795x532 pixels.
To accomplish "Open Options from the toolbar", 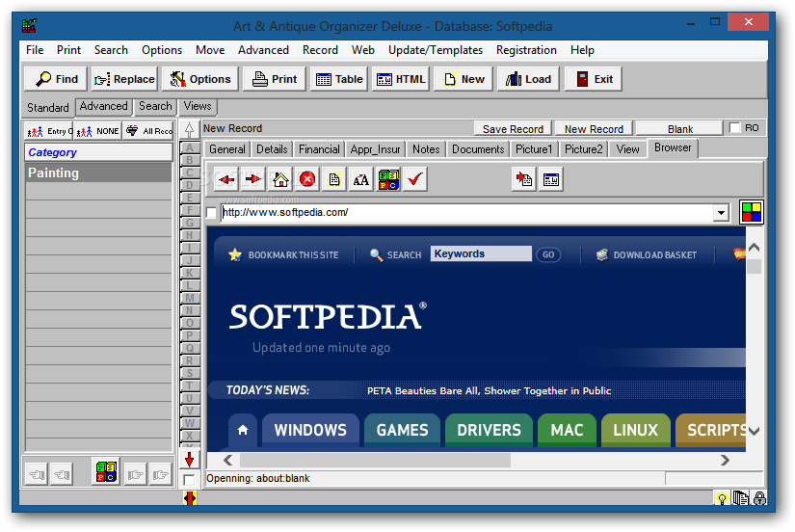I will tap(199, 79).
